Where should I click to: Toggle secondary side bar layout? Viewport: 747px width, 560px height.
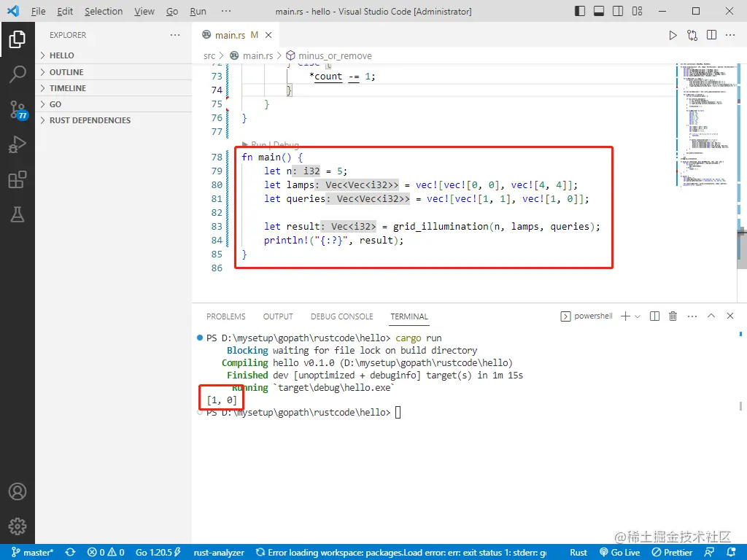[618, 11]
